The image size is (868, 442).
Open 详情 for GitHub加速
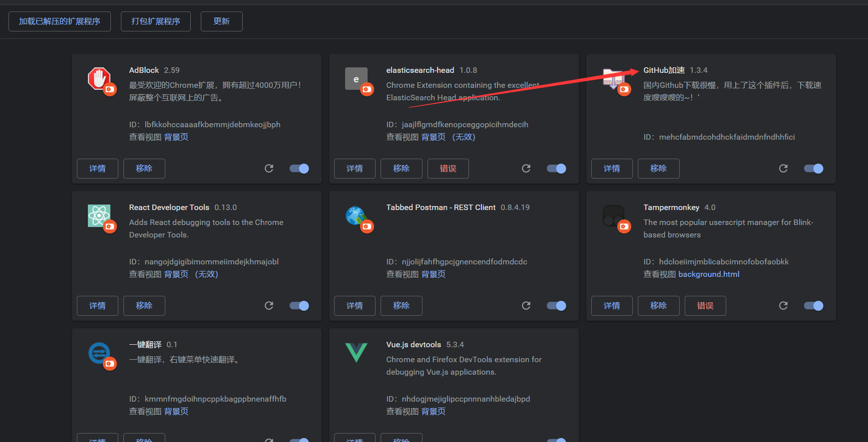[612, 169]
